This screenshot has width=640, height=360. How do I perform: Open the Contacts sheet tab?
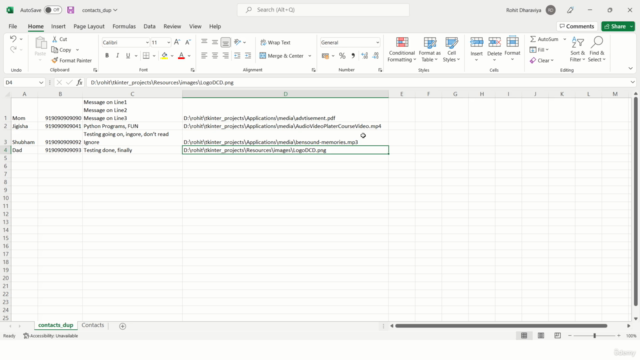pos(93,325)
